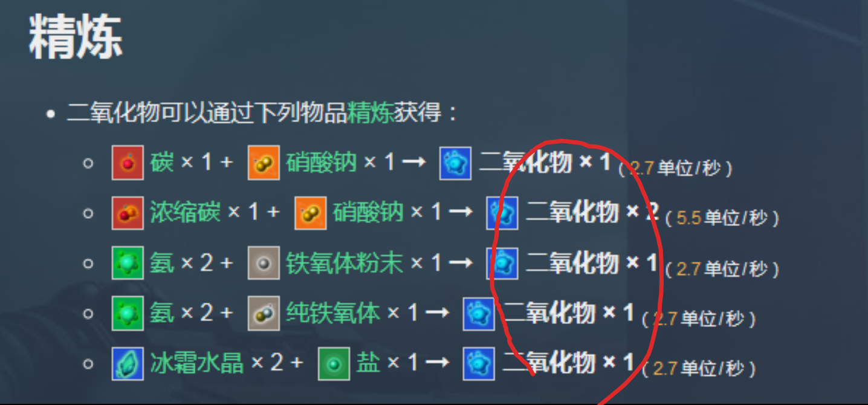Screen dimensions: 868x405
Task: Click the grey 铁氧体粉末 ferrite dust icon
Action: 264,263
